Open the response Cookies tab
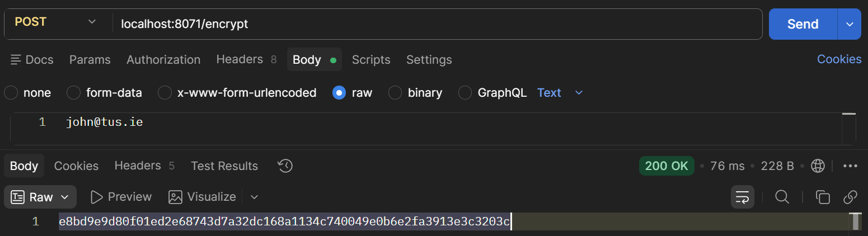 click(x=76, y=166)
